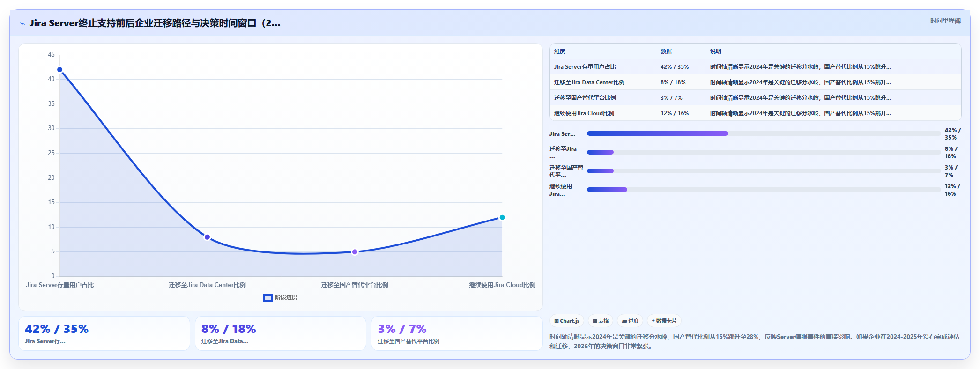Click the 维度 column header in the table

(x=560, y=52)
